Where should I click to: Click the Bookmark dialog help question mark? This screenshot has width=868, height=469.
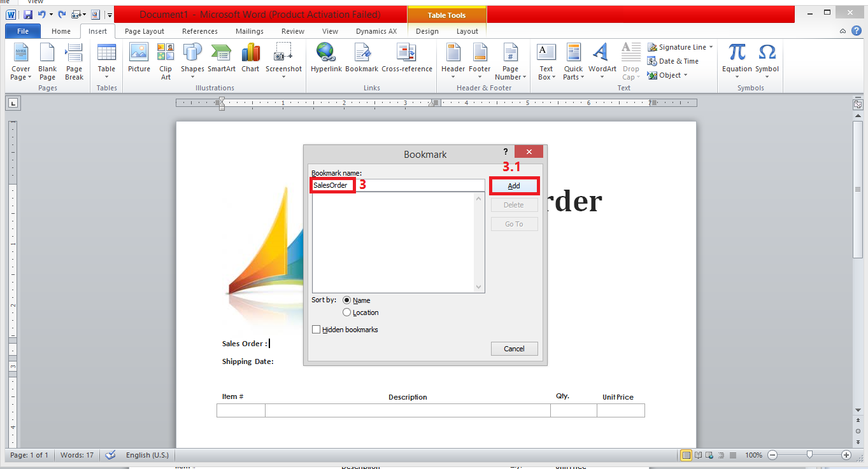506,151
